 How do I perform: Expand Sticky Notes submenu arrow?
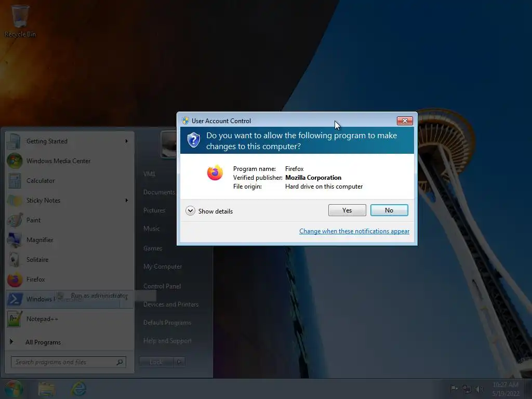tap(127, 200)
